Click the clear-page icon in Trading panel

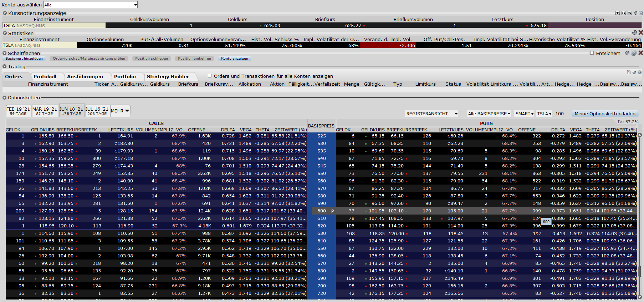[x=629, y=72]
